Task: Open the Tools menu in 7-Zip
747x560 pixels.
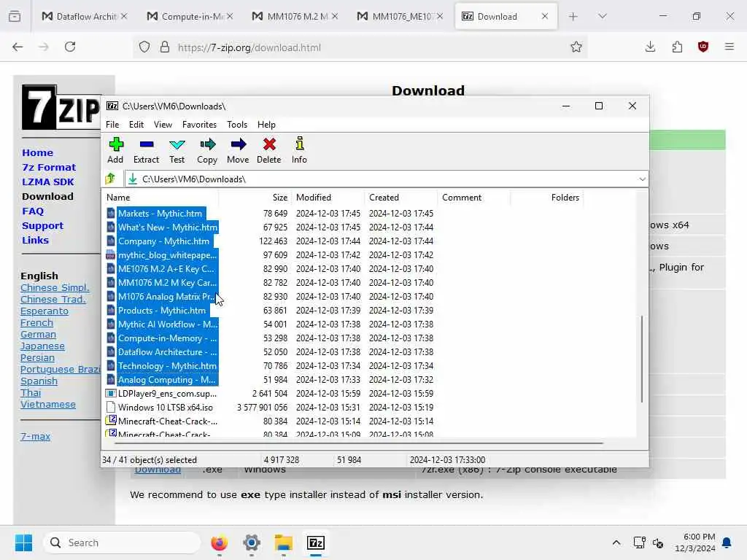Action: click(x=237, y=124)
